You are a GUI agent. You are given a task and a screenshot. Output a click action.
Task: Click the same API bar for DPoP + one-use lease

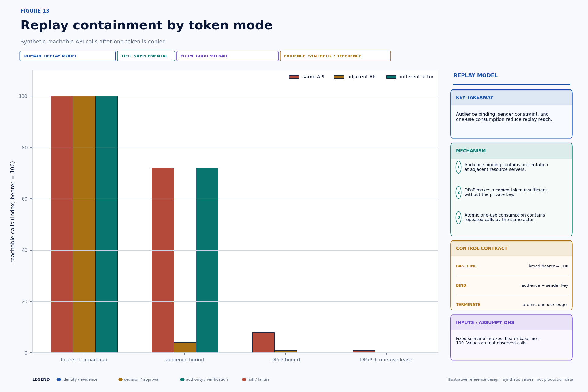point(364,352)
